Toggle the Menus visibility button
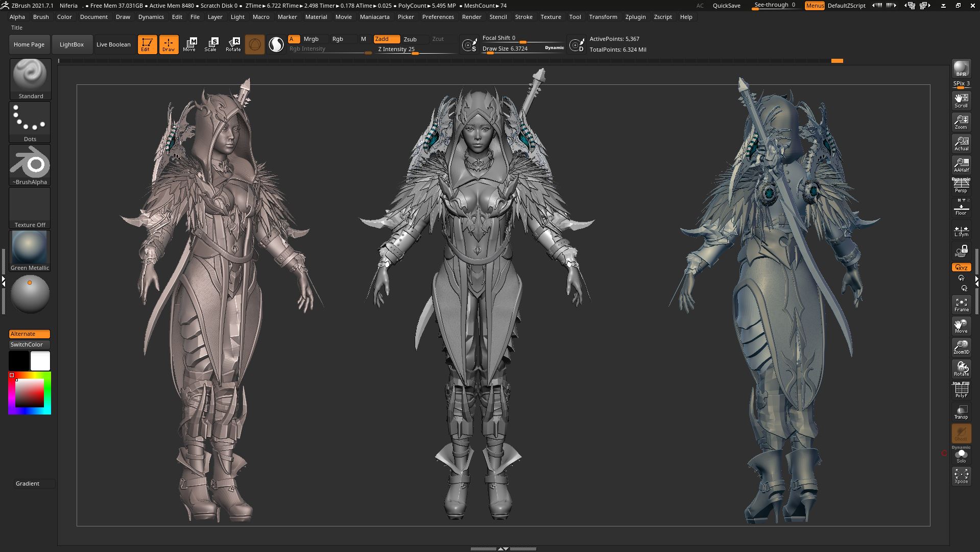Screen dimensions: 980x552 (815, 6)
